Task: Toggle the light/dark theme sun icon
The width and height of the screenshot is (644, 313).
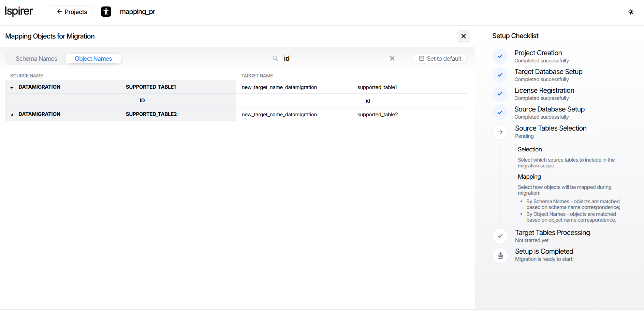Action: click(630, 12)
